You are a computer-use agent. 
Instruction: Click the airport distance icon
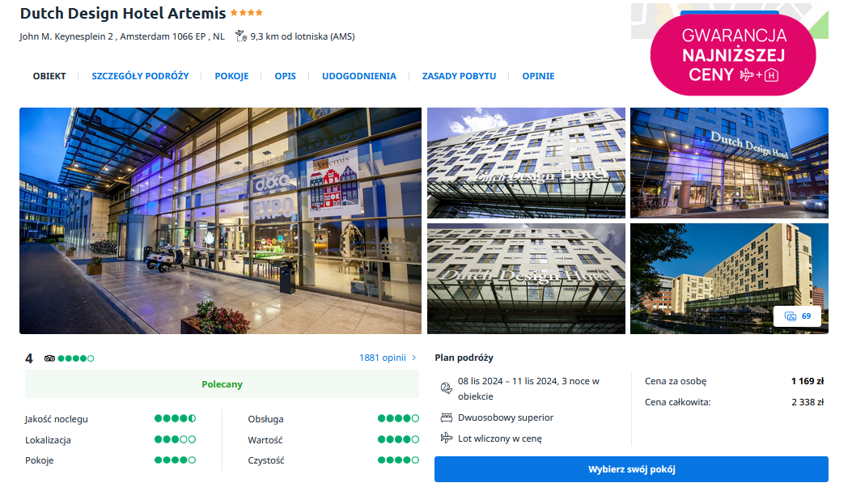(240, 36)
